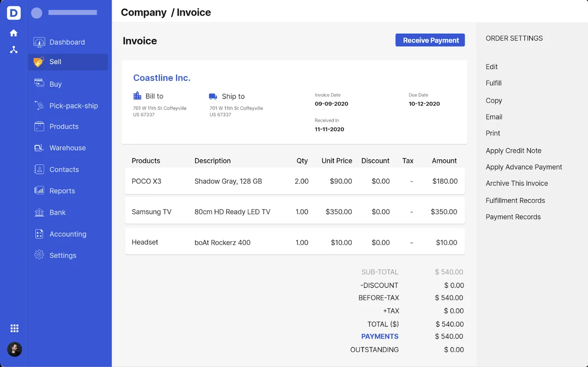Click the Pick-pack-ship trolley icon

coord(39,105)
